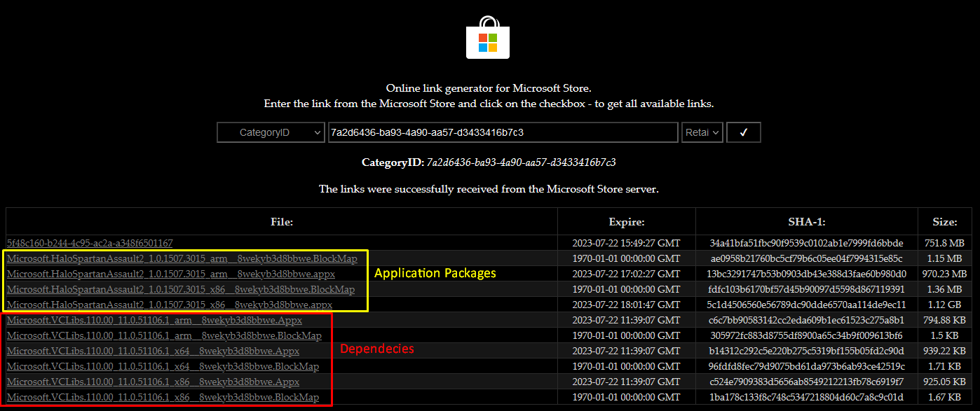The width and height of the screenshot is (980, 411).
Task: Select SHA-1 hash b14312c292c5e220b275c5319bf155b05fd2c90d
Action: point(807,351)
